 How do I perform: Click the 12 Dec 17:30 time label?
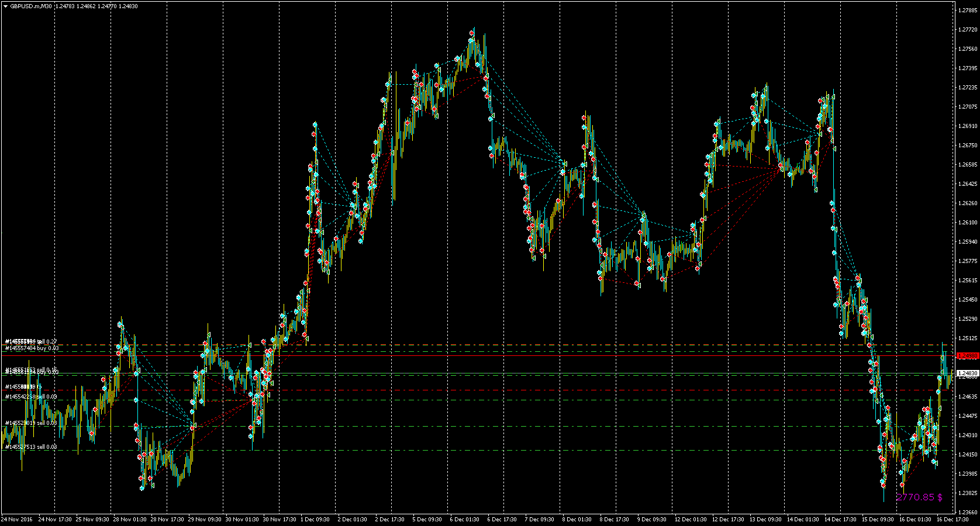(729, 520)
